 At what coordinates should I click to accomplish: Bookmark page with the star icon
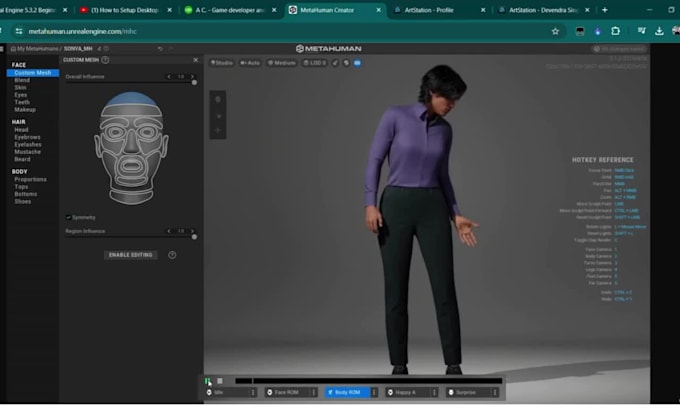(555, 31)
